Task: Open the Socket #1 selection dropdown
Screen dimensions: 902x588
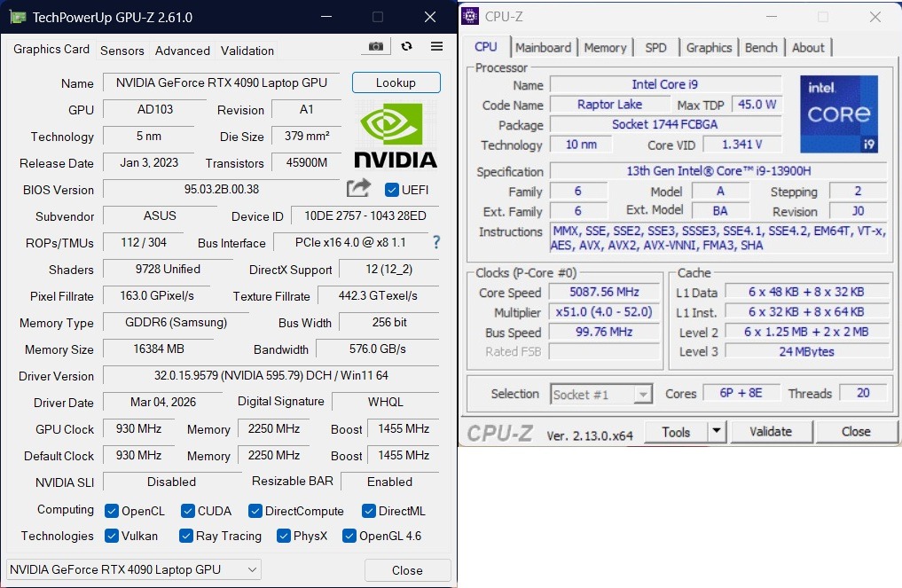Action: 601,394
